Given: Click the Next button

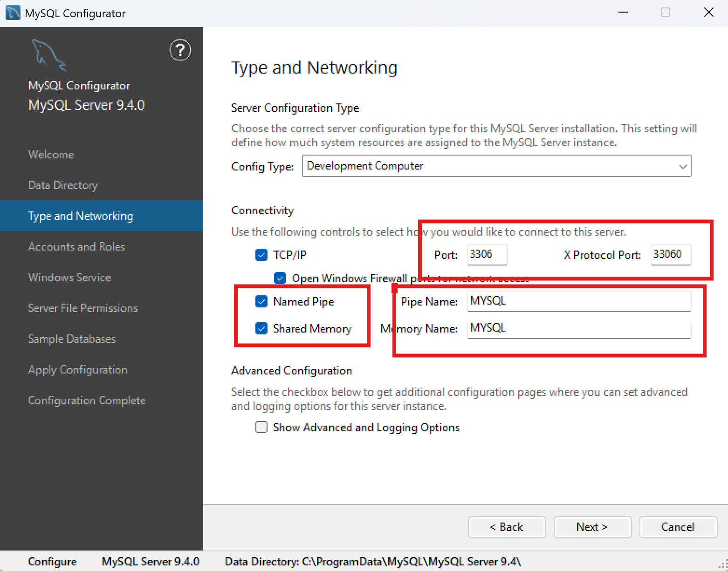Looking at the screenshot, I should tap(592, 527).
